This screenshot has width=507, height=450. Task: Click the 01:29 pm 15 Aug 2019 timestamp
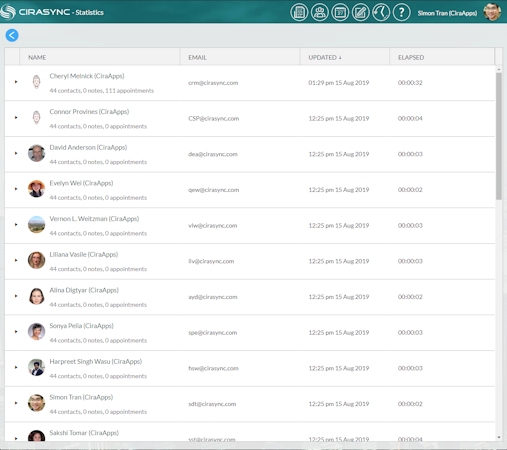[x=339, y=83]
